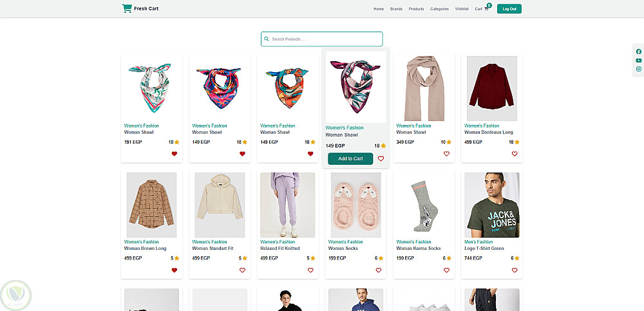
Task: Toggle heart on orange and teal shawl card
Action: (310, 154)
